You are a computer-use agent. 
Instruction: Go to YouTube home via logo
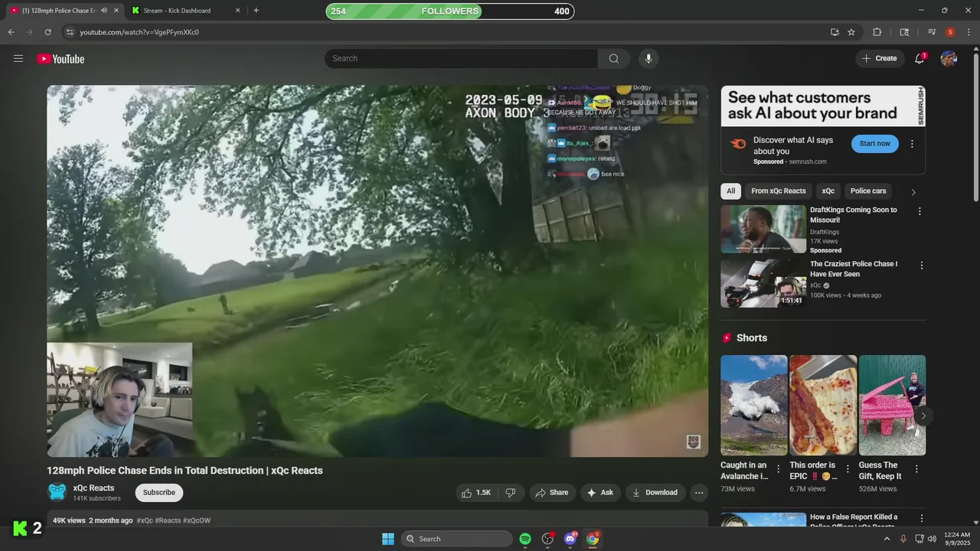60,59
